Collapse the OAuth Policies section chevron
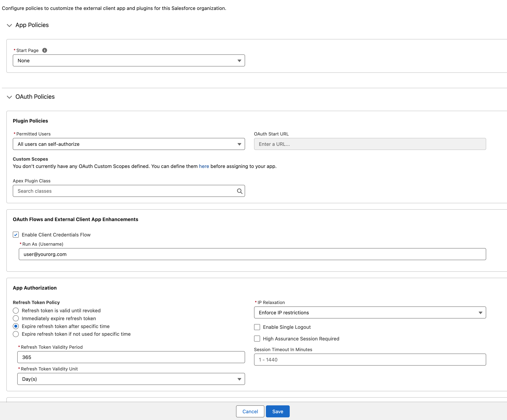This screenshot has width=507, height=420. 9,97
